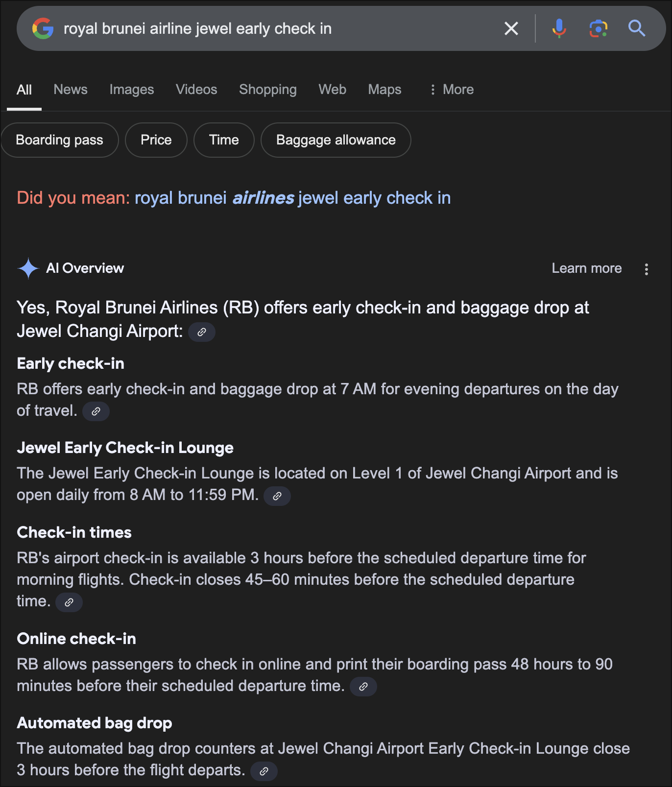Click the Google logo icon
672x787 pixels.
(43, 28)
